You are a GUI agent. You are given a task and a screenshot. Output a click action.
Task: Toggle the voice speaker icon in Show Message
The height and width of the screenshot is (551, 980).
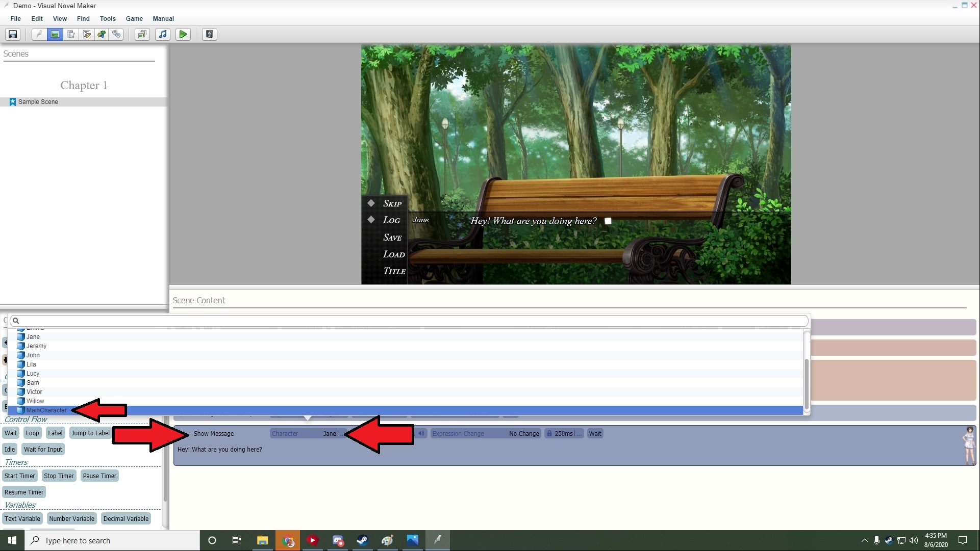(421, 434)
